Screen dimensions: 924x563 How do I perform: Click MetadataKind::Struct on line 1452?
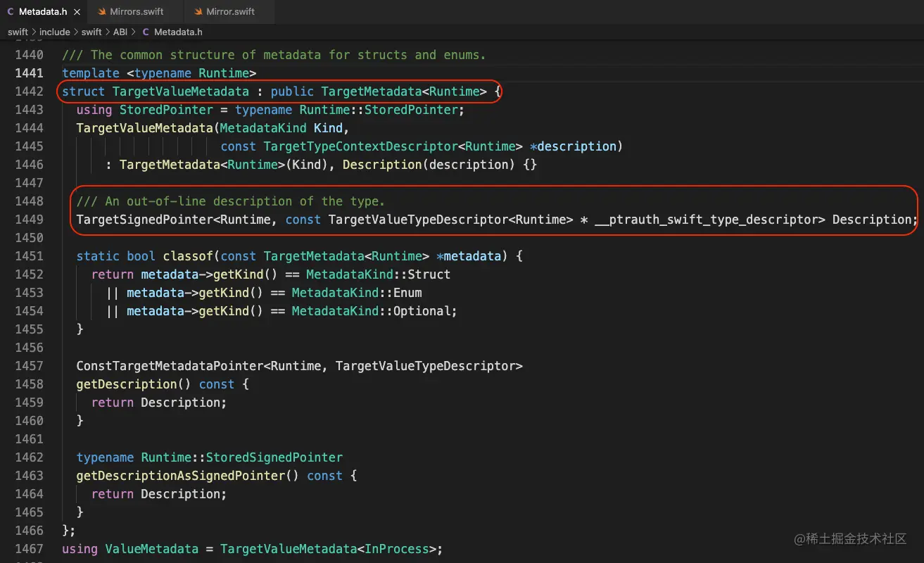pyautogui.click(x=379, y=274)
